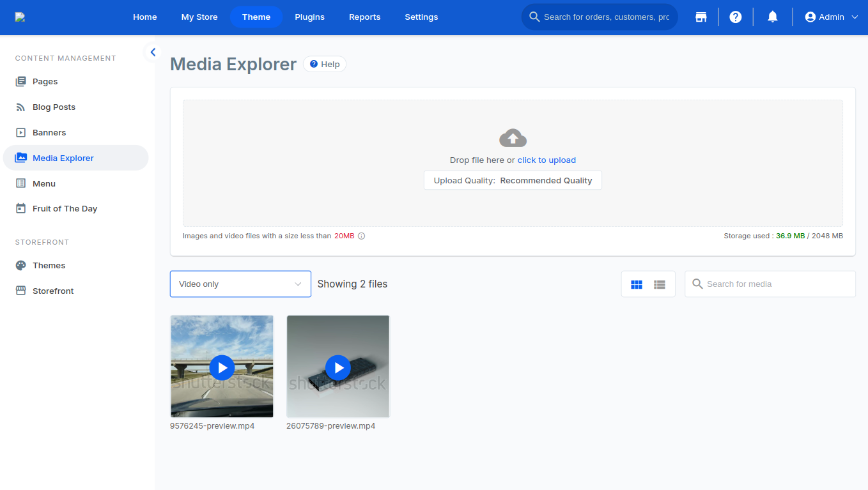Open the My Store menu
The height and width of the screenshot is (490, 868).
click(199, 17)
